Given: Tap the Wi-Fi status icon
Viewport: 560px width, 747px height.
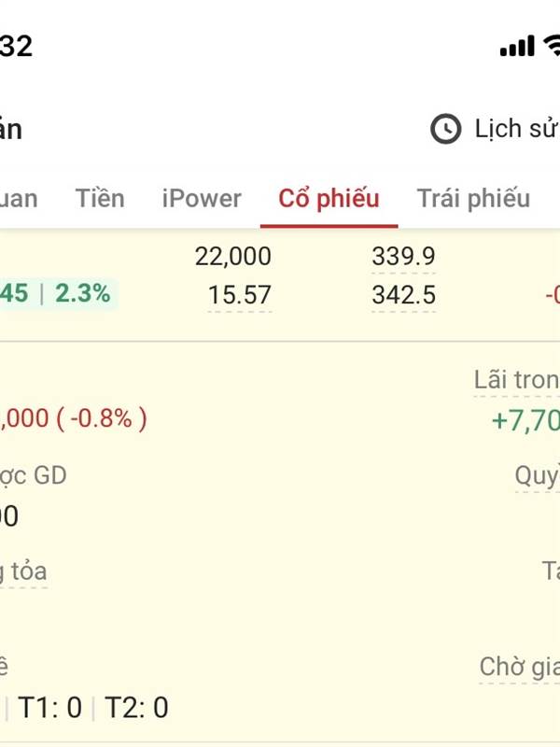Looking at the screenshot, I should coord(552,45).
